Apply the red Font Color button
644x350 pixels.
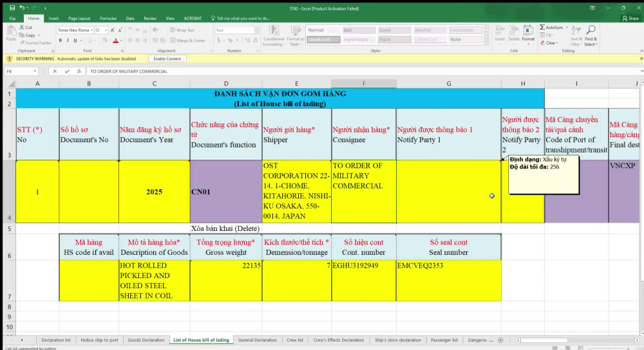point(115,41)
